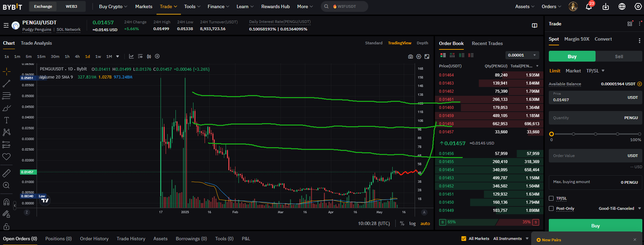Lock all drawing tools
Screen dimensions: 644x245
6,227
